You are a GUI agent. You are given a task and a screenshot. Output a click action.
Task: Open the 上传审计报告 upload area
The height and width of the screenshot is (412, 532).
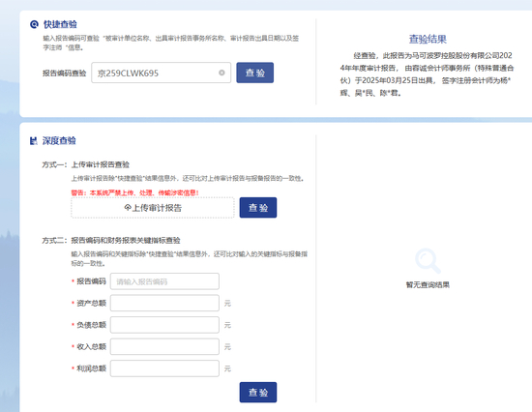pos(153,208)
